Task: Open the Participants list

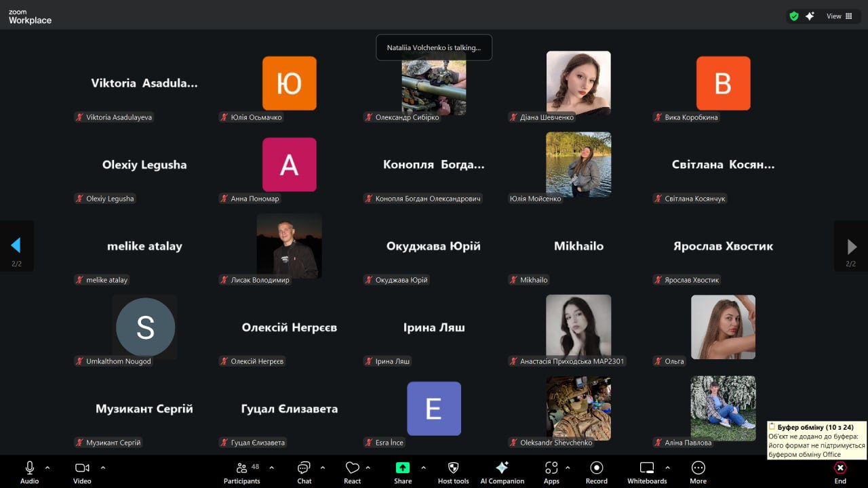Action: click(x=242, y=472)
